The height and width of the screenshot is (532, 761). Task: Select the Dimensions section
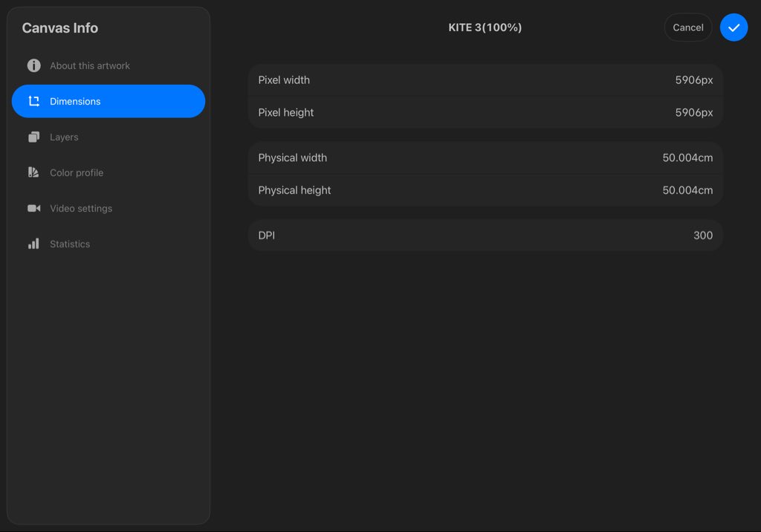[109, 101]
